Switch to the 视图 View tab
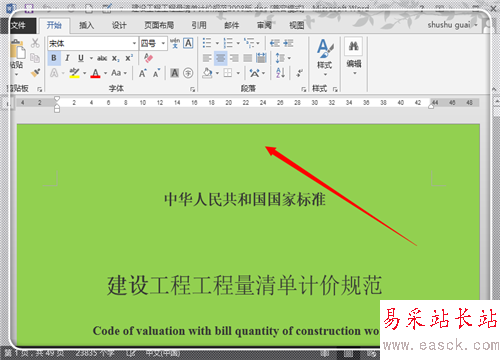 (297, 25)
